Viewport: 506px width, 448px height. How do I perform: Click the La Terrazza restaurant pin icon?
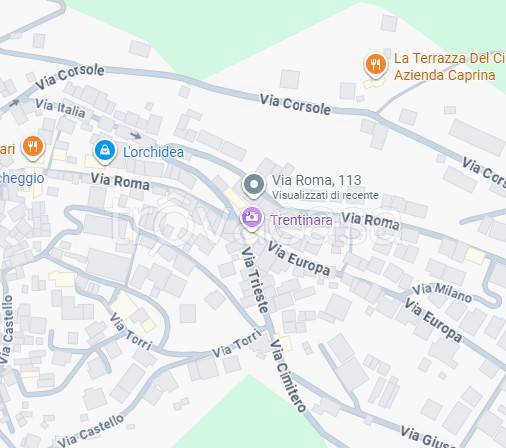(376, 65)
